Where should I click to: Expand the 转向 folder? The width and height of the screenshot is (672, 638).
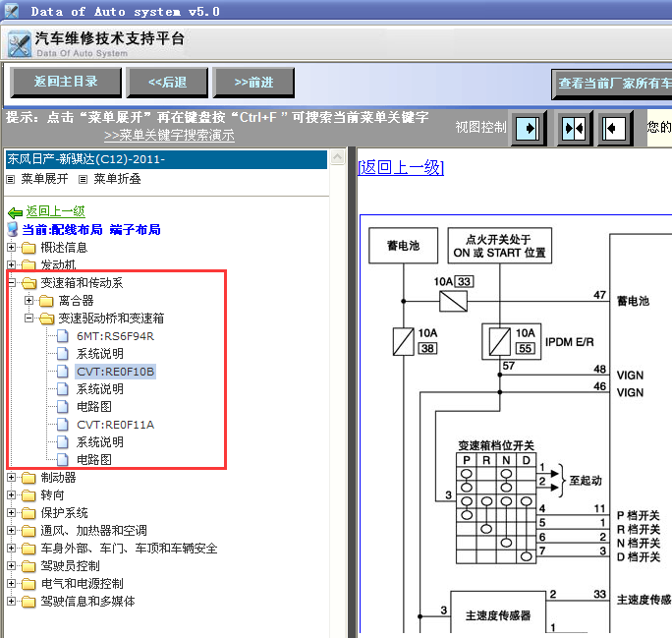coord(12,494)
